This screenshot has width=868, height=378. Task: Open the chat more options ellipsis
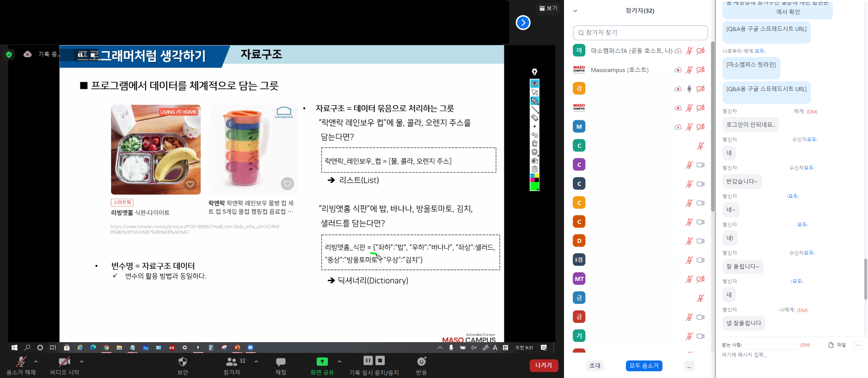click(858, 345)
